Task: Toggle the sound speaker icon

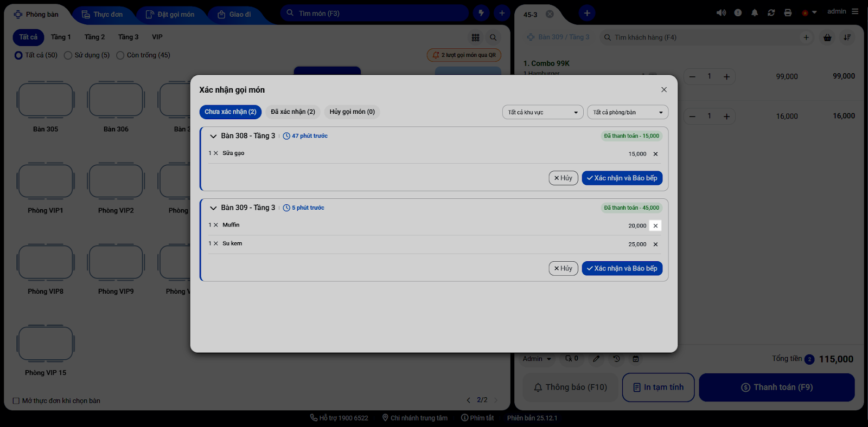Action: tap(721, 12)
